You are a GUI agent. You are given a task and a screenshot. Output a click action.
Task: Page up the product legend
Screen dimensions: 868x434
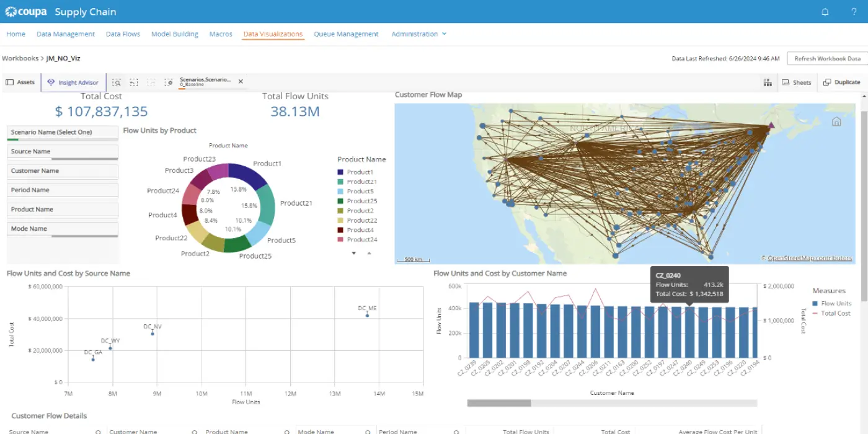[369, 253]
